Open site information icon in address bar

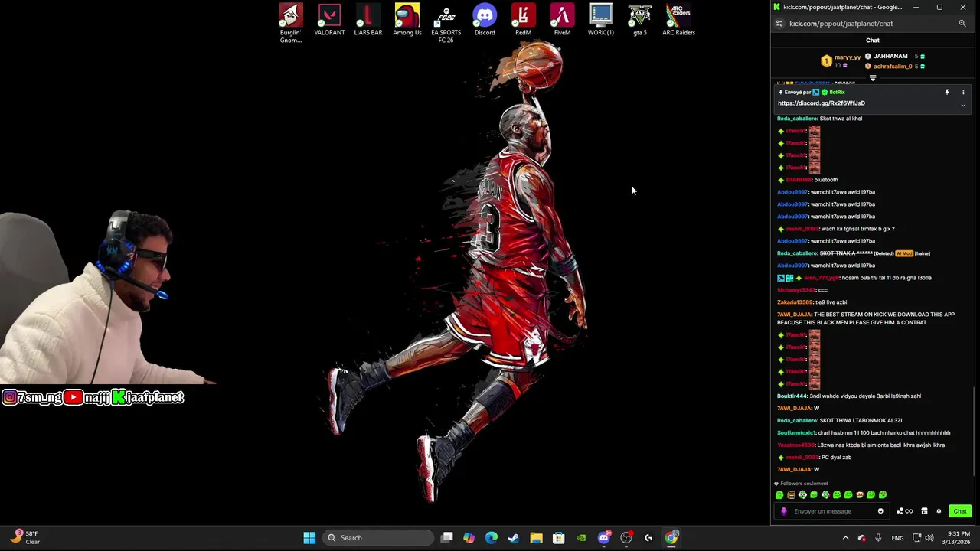click(x=779, y=24)
